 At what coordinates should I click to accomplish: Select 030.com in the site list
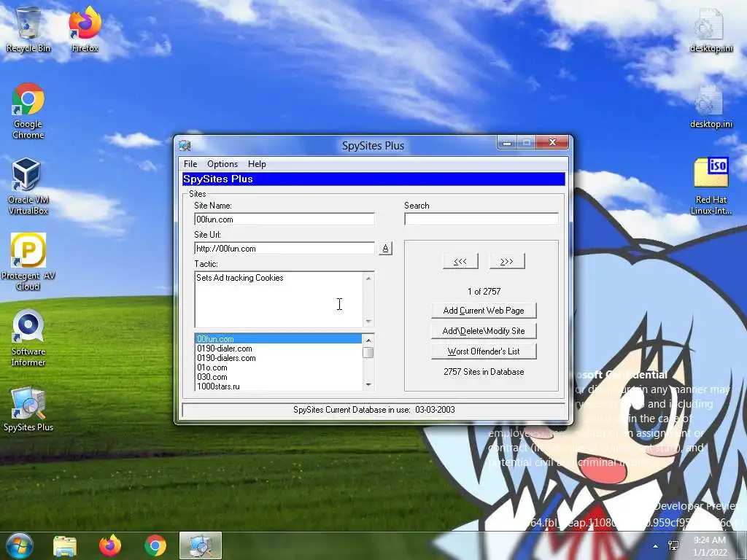click(x=279, y=377)
